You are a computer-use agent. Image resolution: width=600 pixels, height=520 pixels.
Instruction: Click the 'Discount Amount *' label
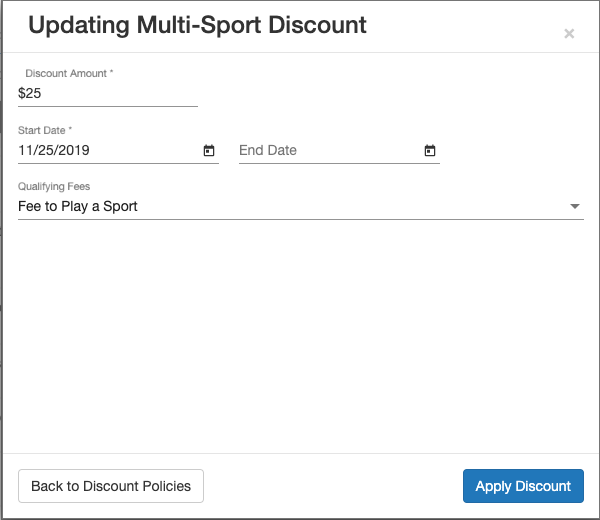69,74
